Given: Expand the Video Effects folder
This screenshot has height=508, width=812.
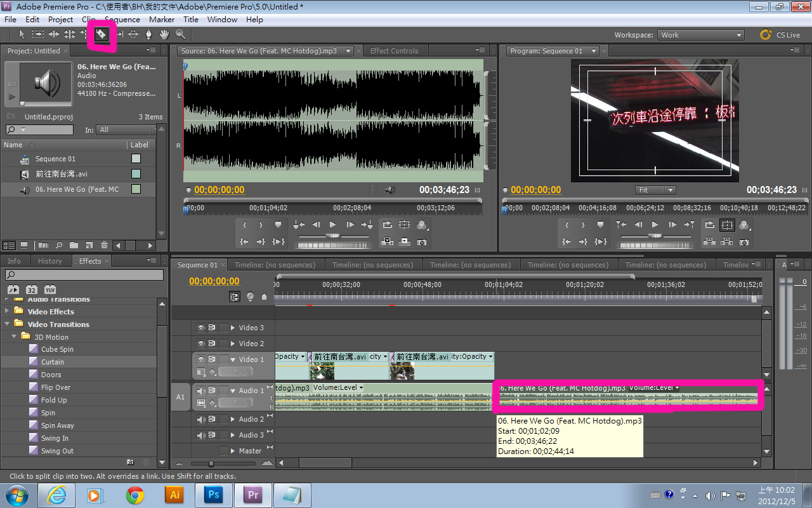Looking at the screenshot, I should pyautogui.click(x=7, y=311).
